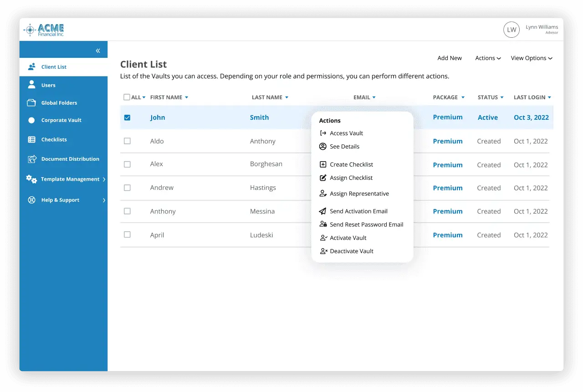Uncheck the checkbox next to John Smith

127,117
